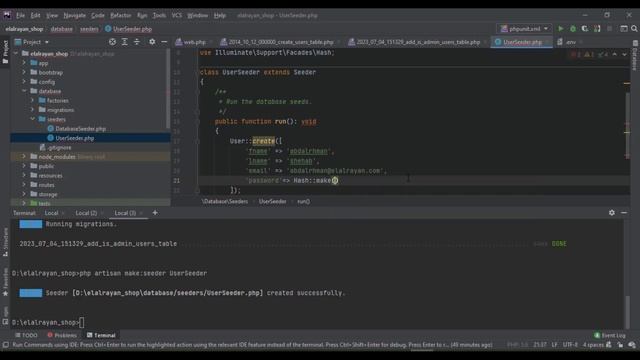The width and height of the screenshot is (640, 360).
Task: Close the Local (3) terminal tab
Action: (x=141, y=213)
